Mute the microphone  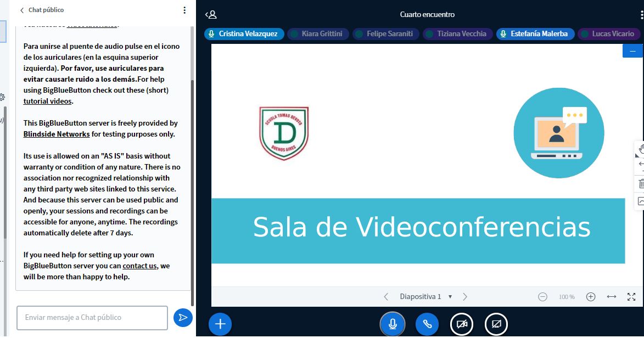pyautogui.click(x=393, y=324)
